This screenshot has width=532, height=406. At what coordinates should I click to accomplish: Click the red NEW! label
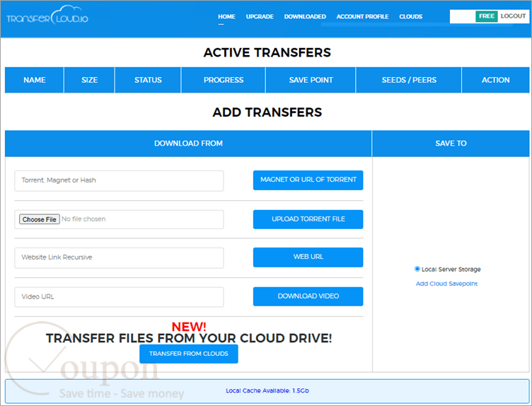pyautogui.click(x=189, y=327)
